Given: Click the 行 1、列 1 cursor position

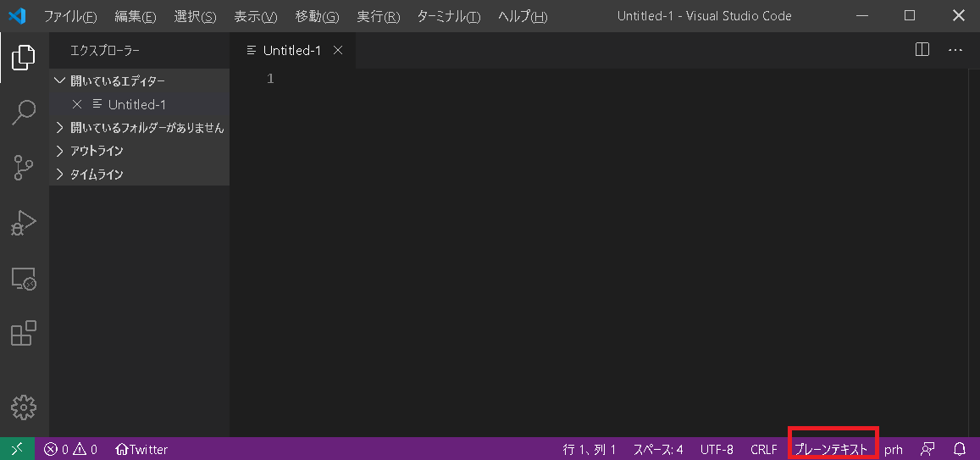Looking at the screenshot, I should (x=590, y=449).
